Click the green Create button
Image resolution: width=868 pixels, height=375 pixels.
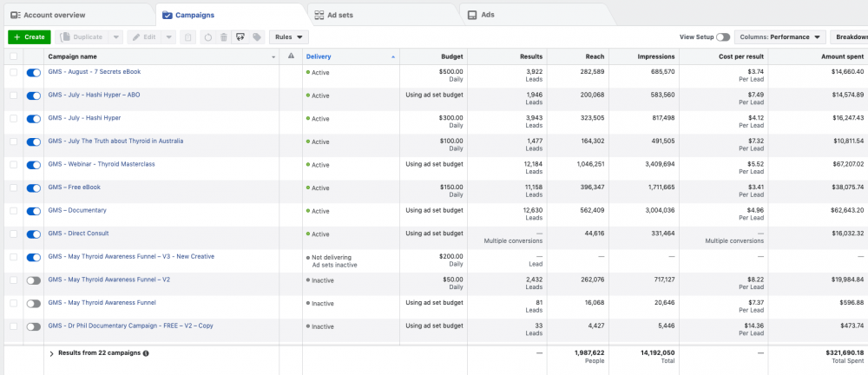click(29, 37)
